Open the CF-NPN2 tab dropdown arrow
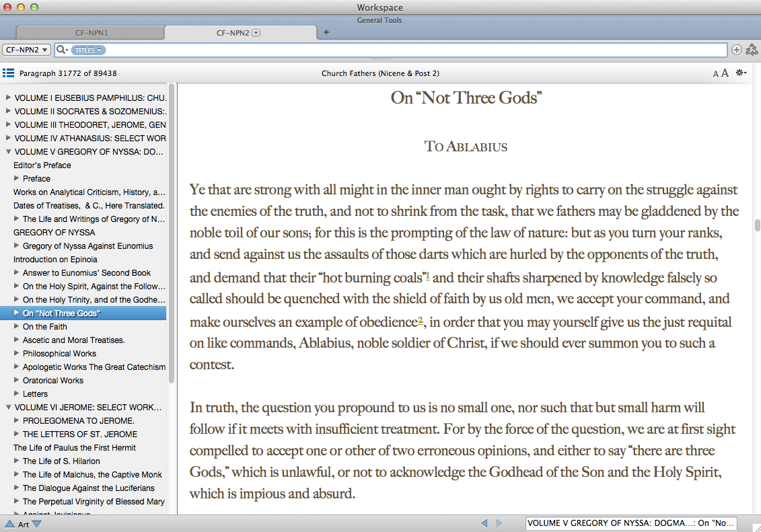The width and height of the screenshot is (761, 532). (256, 33)
